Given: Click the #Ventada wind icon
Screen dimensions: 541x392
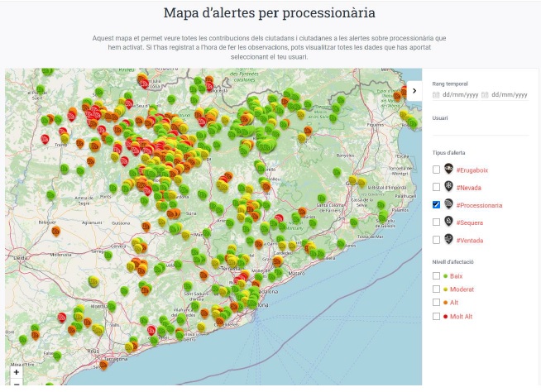Looking at the screenshot, I should point(448,240).
